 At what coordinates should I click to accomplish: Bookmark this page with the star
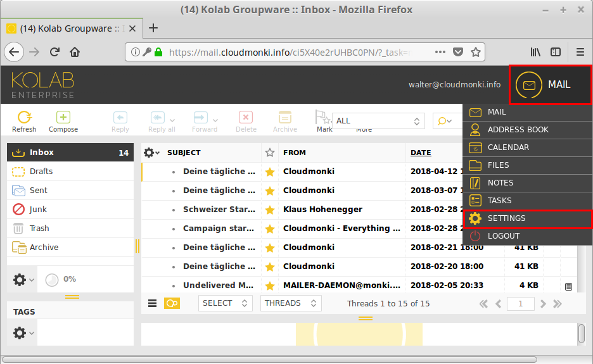476,52
